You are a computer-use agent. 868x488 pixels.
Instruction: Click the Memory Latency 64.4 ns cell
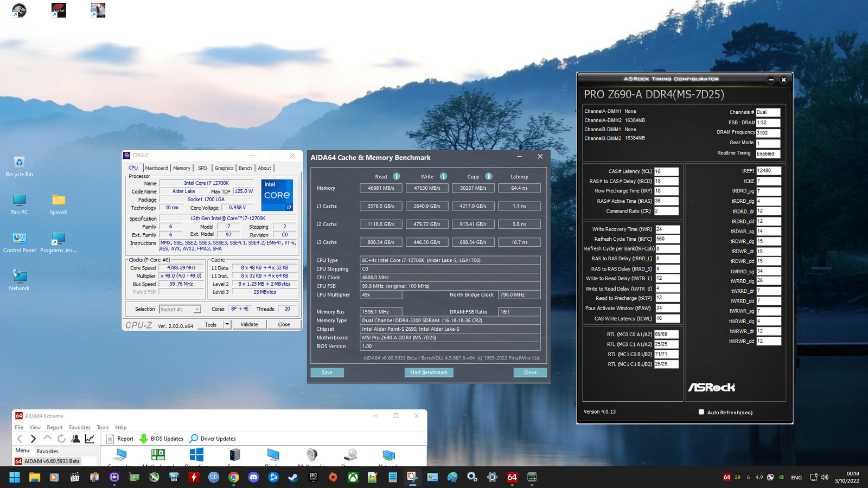(519, 188)
